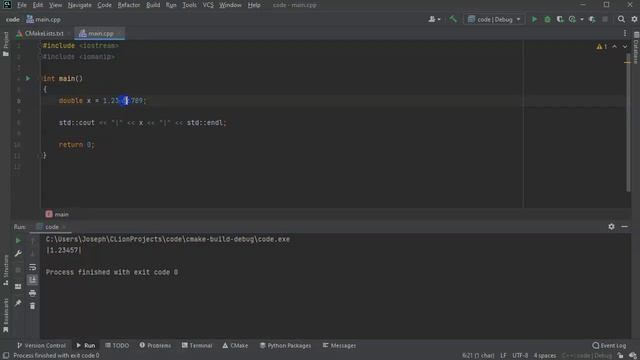640x360 pixels.
Task: Open IDE settings gear in top toolbar
Action: tap(634, 19)
